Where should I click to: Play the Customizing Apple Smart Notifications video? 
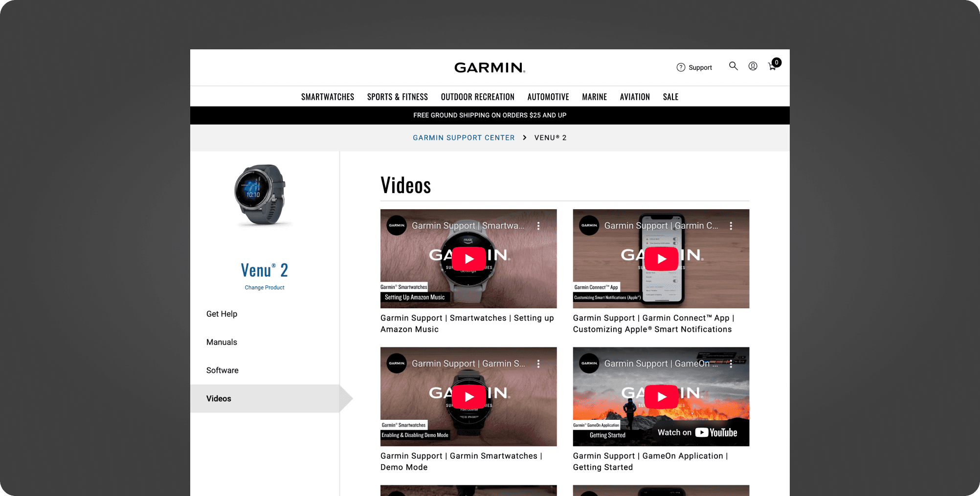point(661,259)
